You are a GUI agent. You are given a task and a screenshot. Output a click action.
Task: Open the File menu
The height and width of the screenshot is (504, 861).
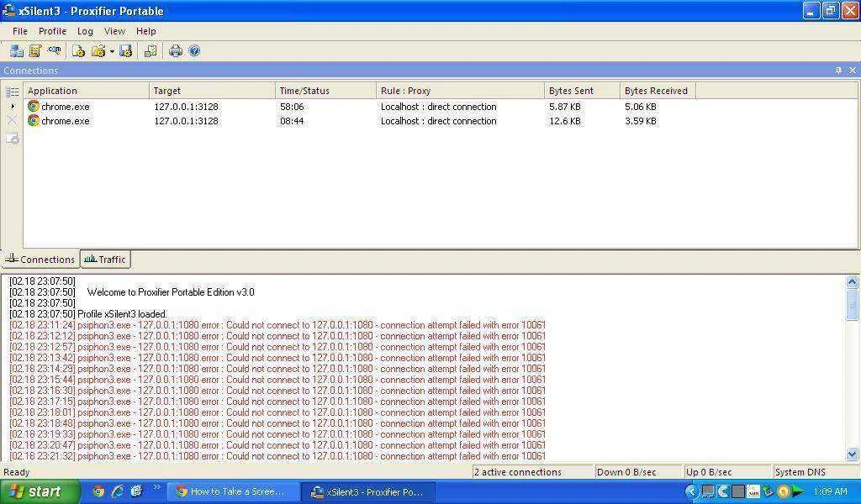tap(20, 31)
